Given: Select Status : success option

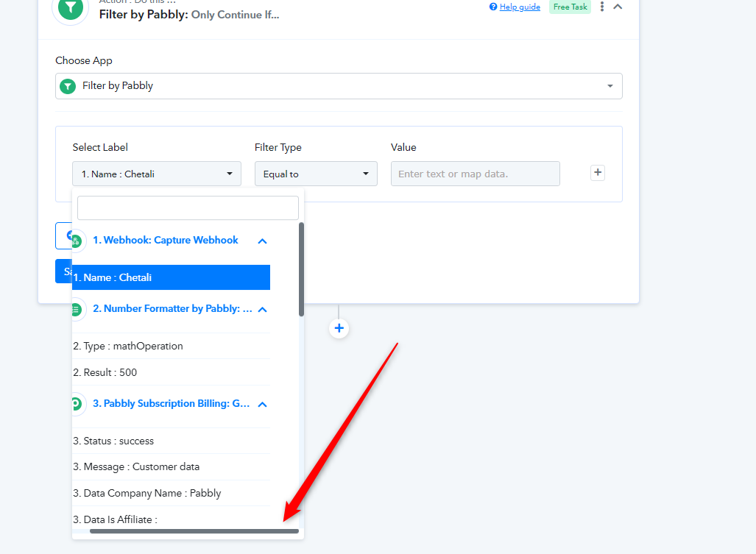Looking at the screenshot, I should click(x=172, y=441).
